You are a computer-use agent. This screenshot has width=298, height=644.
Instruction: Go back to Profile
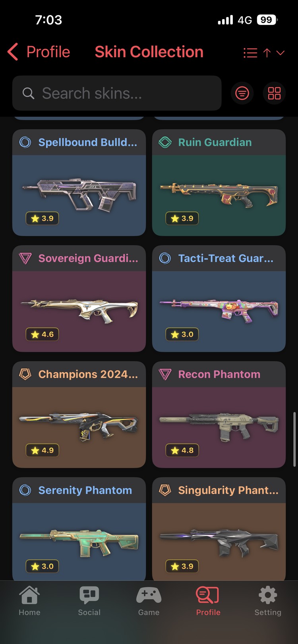click(x=39, y=52)
